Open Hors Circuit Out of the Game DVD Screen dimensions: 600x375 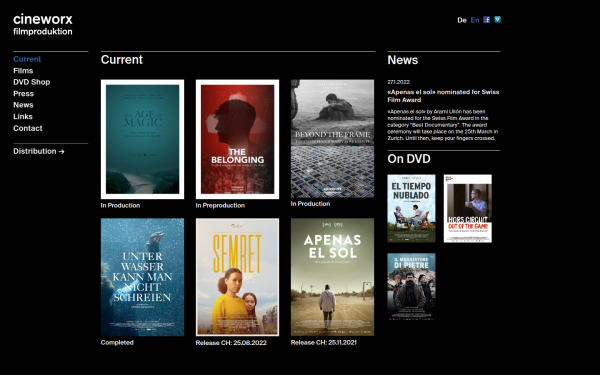coord(468,209)
